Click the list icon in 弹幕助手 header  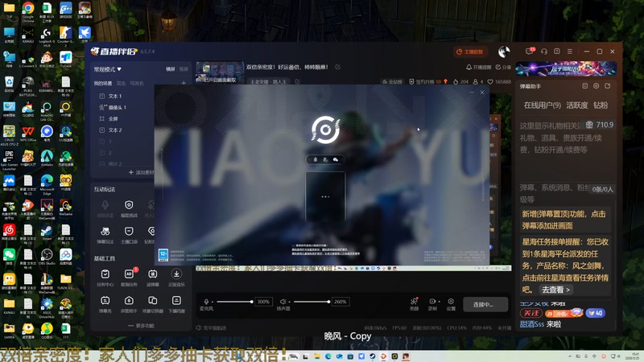pos(585,86)
